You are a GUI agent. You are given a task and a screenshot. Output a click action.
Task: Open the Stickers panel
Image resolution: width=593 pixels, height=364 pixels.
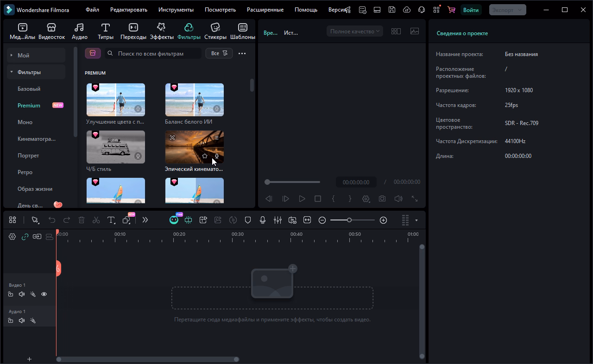click(215, 31)
